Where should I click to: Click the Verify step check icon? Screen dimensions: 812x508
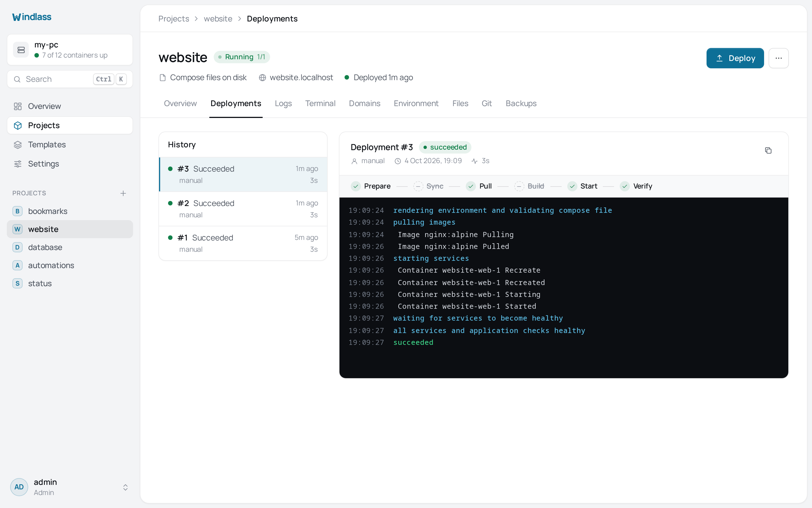point(625,186)
